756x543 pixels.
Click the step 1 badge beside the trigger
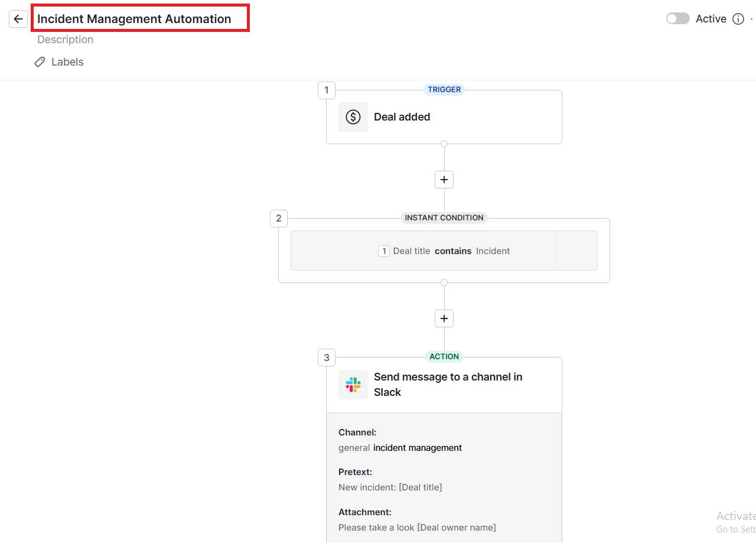326,90
